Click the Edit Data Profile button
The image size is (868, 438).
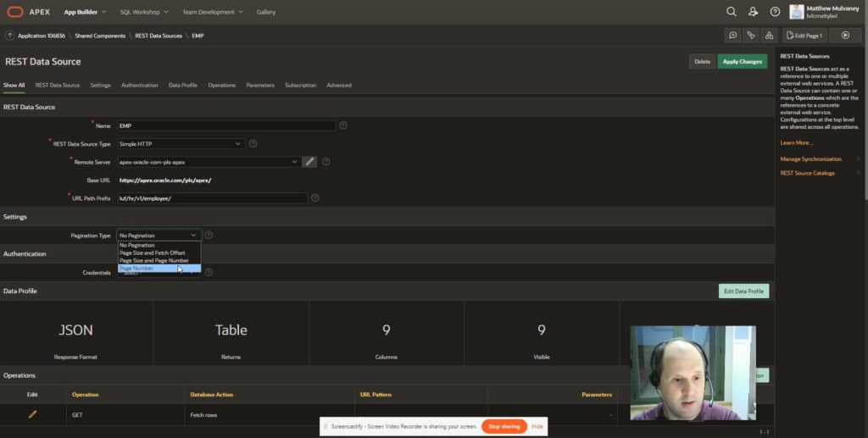click(743, 291)
